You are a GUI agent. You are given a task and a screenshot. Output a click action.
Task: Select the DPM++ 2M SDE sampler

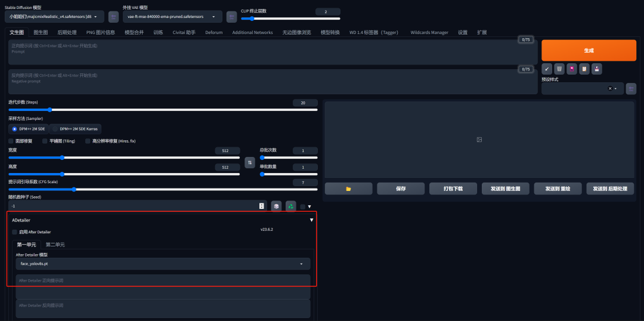29,129
